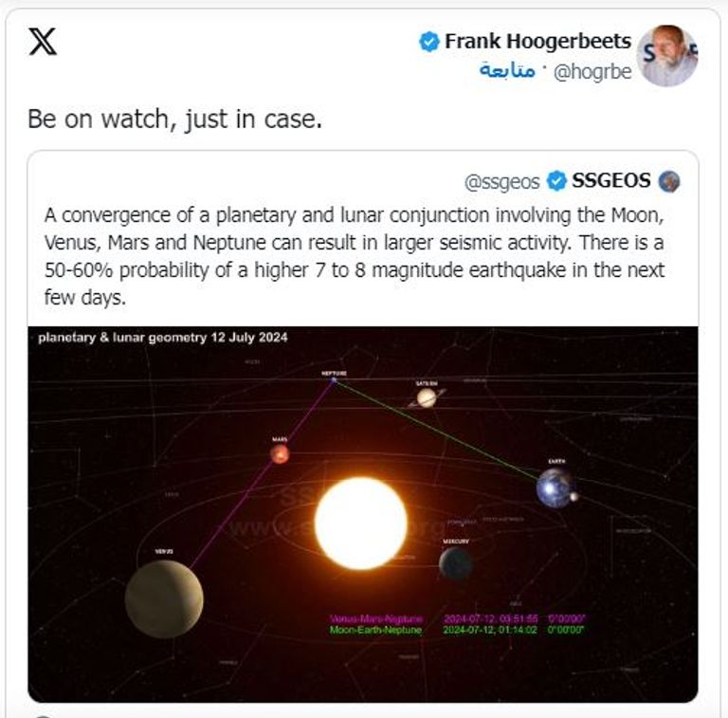Click the Sun in the diagram

point(360,523)
